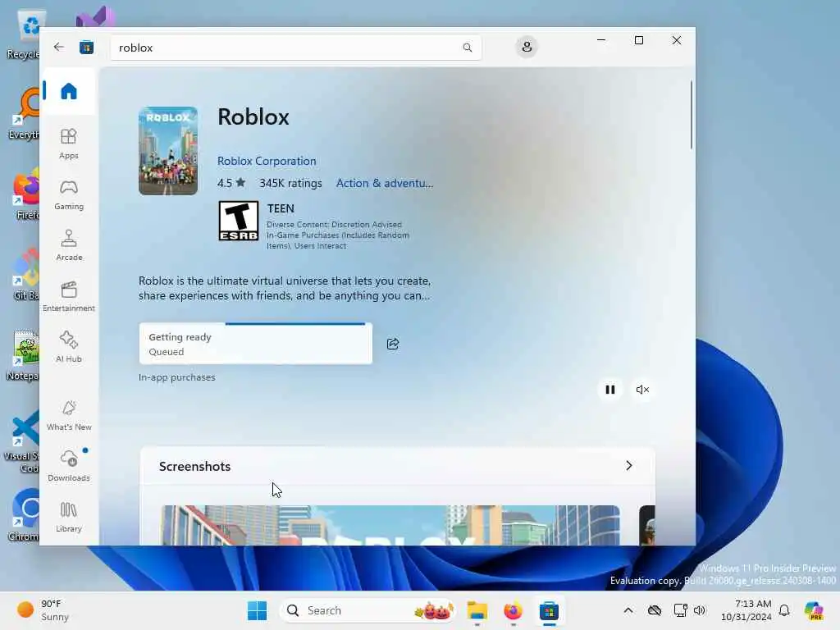Viewport: 840px width, 630px height.
Task: Click the taskbar Search box
Action: (367, 610)
